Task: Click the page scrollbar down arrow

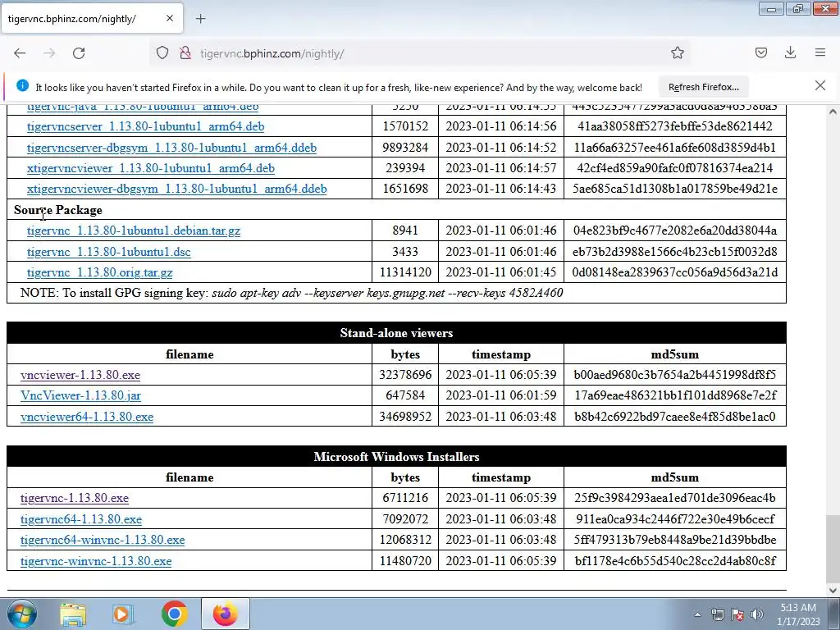Action: pos(833,591)
